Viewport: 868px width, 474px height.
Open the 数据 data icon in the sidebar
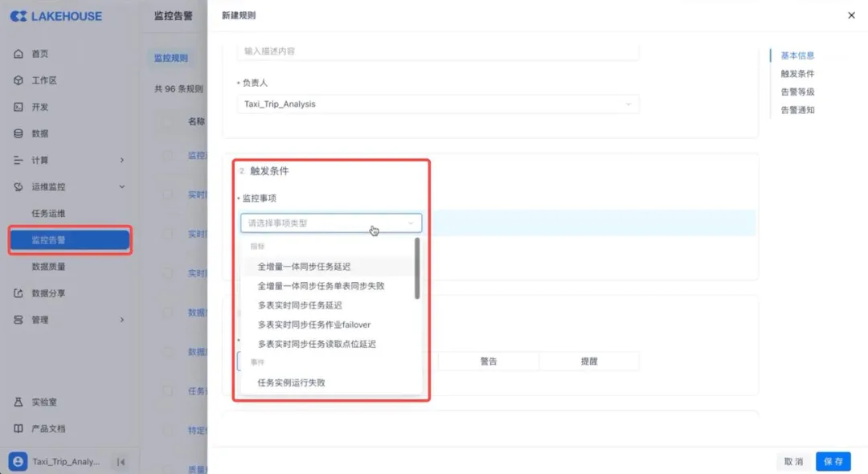click(18, 133)
